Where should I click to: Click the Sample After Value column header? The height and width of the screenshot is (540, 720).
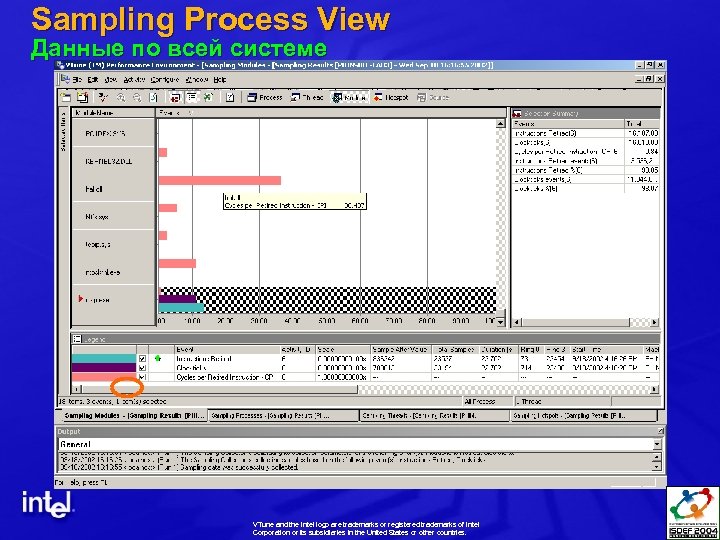[x=401, y=349]
